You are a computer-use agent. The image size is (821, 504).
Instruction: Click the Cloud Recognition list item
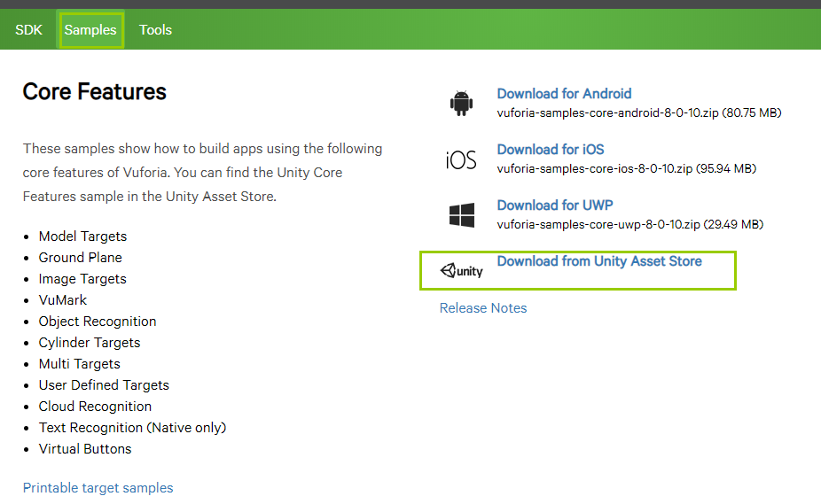point(95,407)
